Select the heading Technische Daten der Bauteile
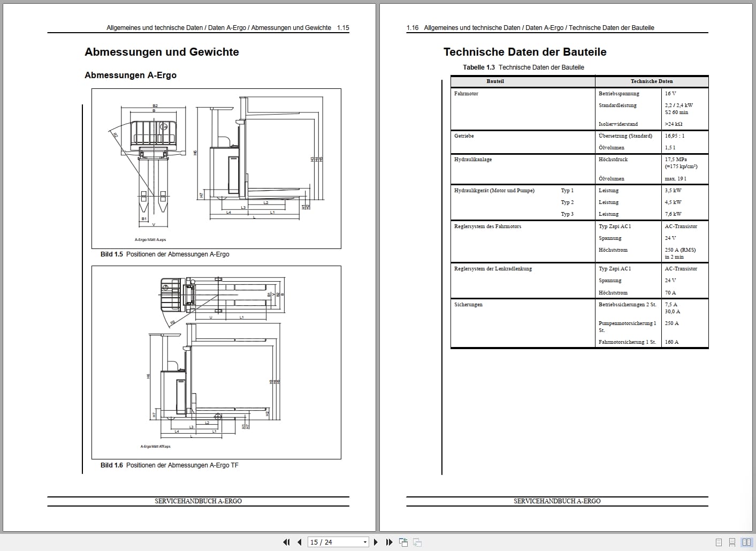Screen dimensions: 756x551 tap(525, 52)
